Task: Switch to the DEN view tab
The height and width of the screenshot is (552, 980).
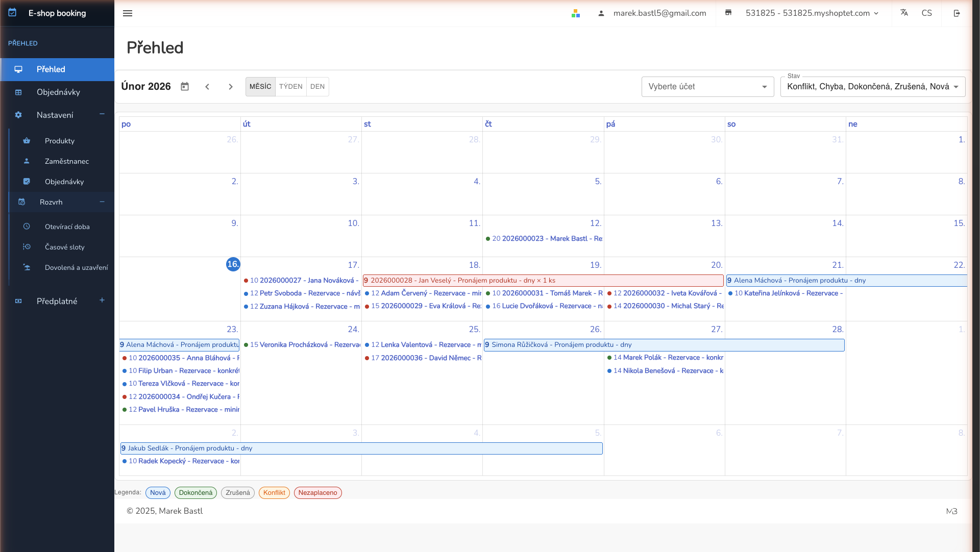Action: click(x=317, y=87)
